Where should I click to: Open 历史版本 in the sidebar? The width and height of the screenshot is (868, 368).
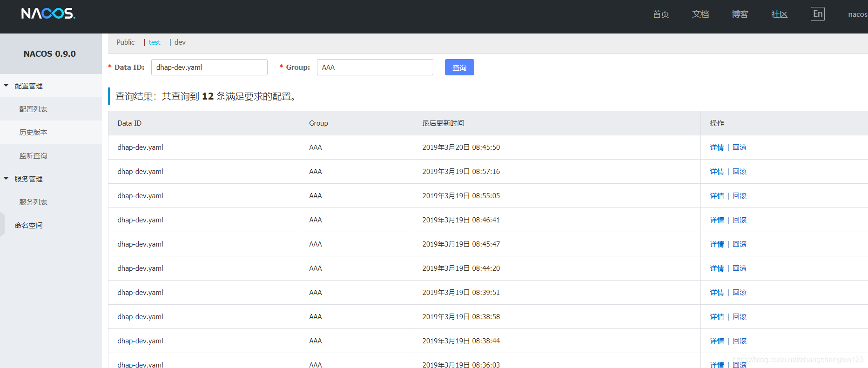pos(34,133)
